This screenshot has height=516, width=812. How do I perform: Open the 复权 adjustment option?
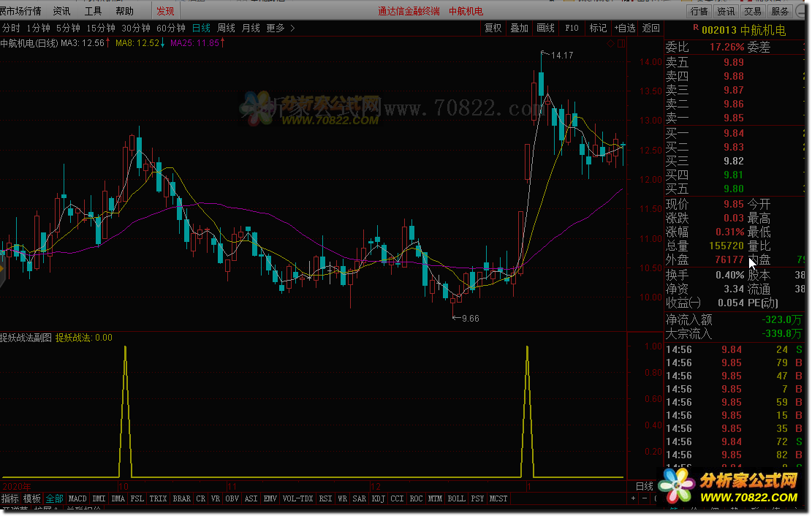click(x=493, y=28)
